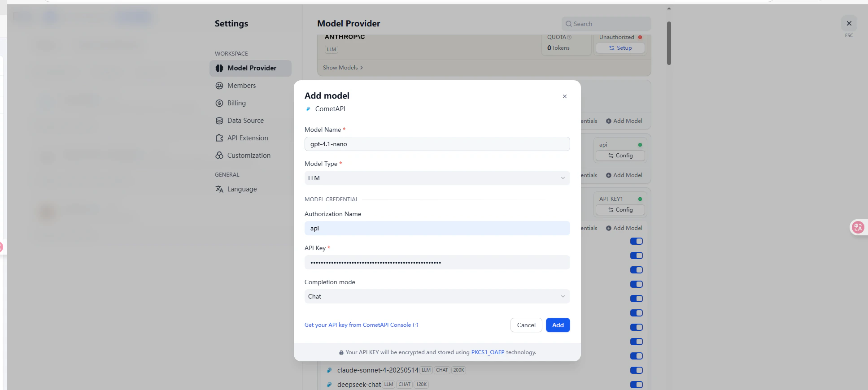Viewport: 868px width, 390px height.
Task: Toggle the first model switch under Add Model
Action: point(636,241)
